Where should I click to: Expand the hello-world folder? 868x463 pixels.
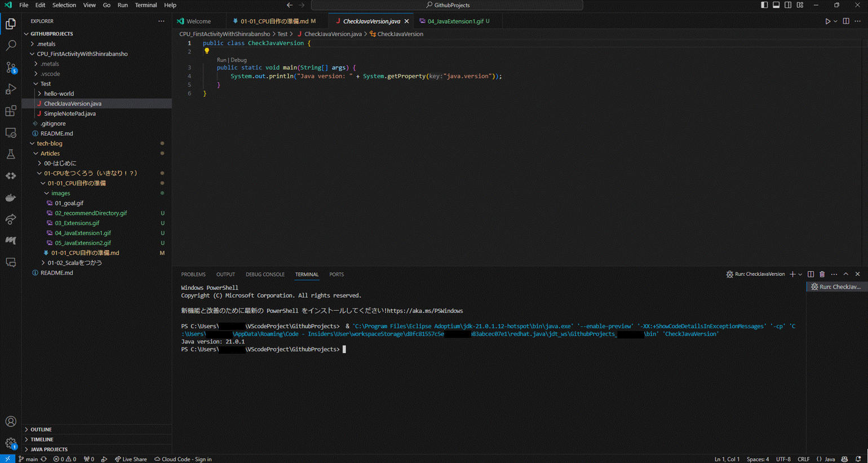pos(59,94)
